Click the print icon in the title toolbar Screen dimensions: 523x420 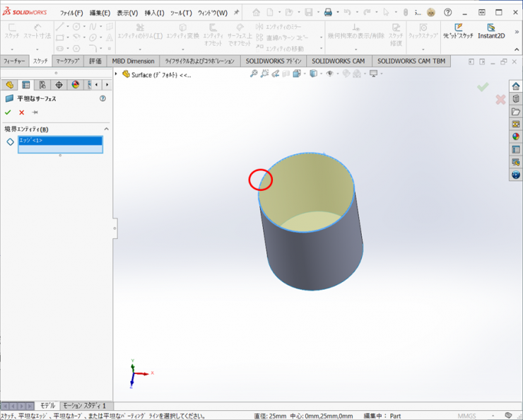327,13
